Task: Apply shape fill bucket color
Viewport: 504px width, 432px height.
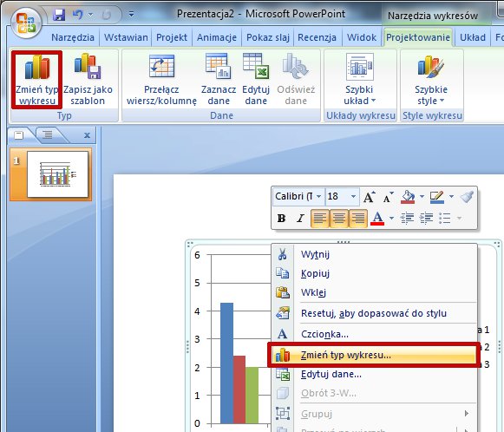Action: coord(408,197)
